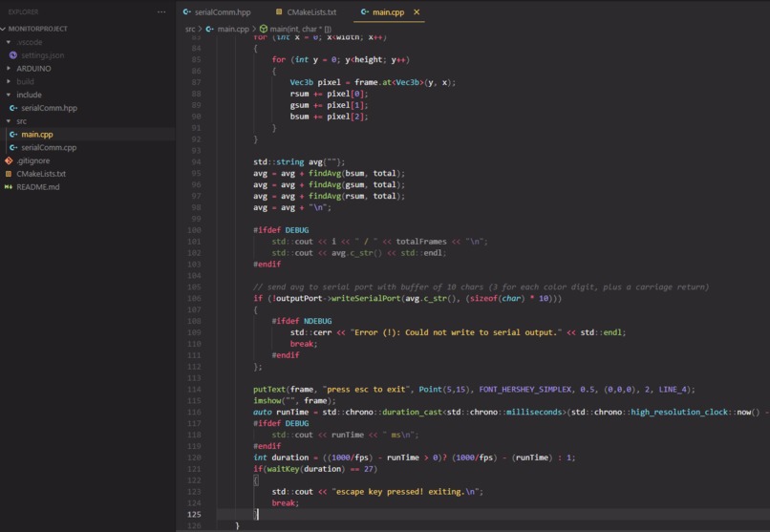Click the markdown icon beside README.md
770x532 pixels.
point(9,187)
